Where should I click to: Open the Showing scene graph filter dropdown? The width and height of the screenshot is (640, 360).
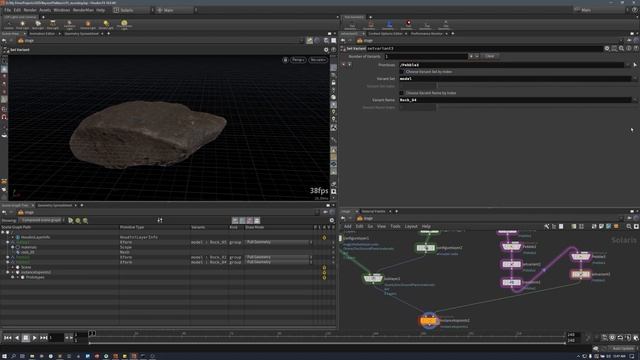click(x=42, y=220)
